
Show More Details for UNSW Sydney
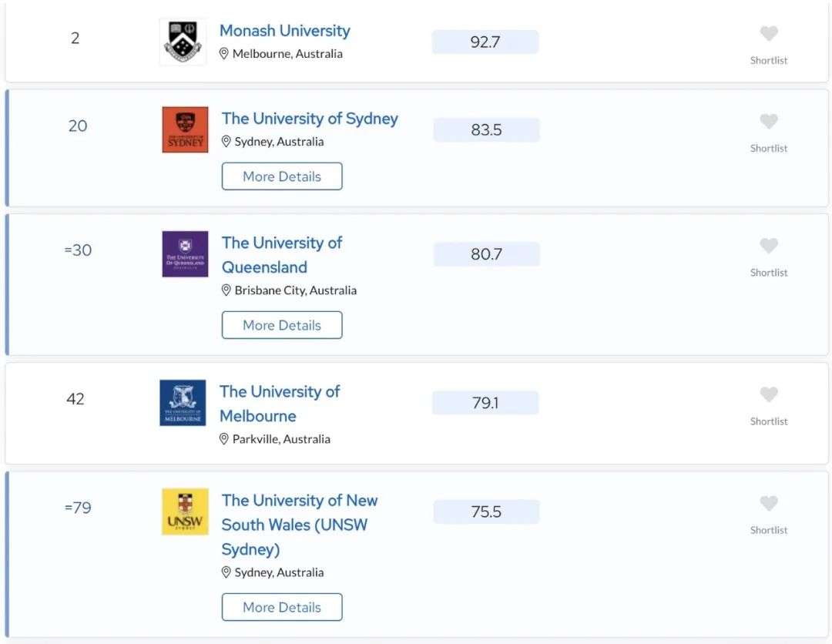(282, 607)
